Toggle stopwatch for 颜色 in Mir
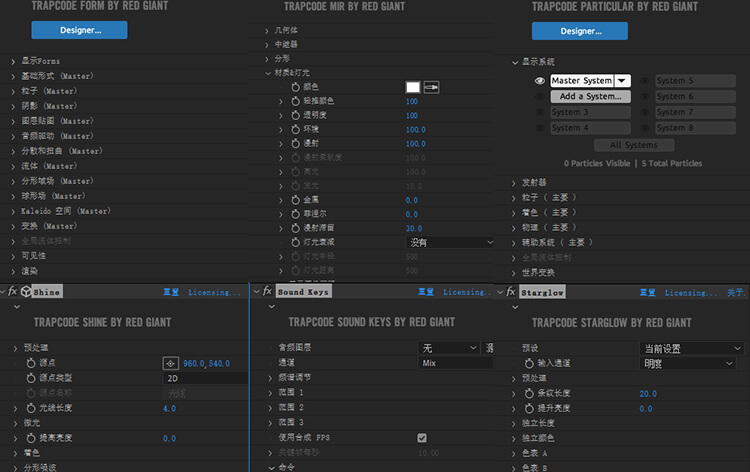The image size is (750, 472). point(296,87)
